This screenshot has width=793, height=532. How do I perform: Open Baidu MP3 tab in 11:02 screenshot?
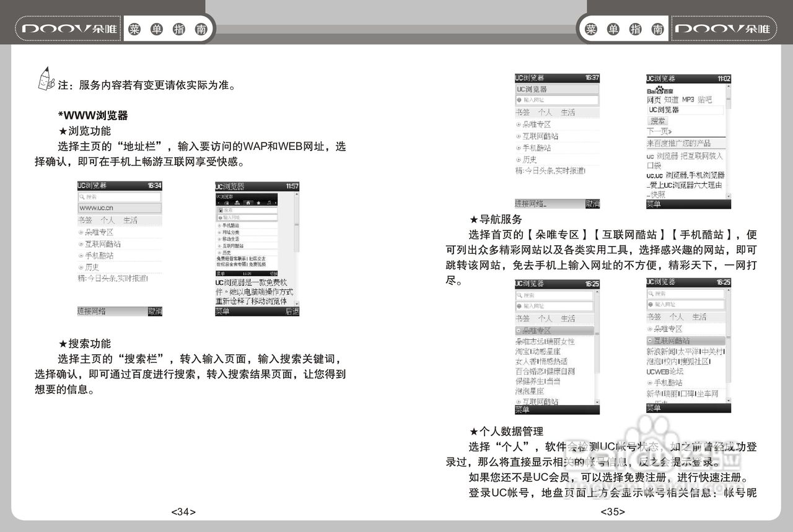(688, 100)
